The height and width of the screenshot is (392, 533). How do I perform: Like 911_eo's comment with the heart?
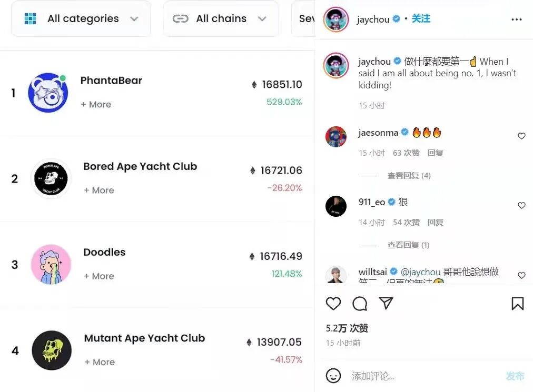click(521, 205)
